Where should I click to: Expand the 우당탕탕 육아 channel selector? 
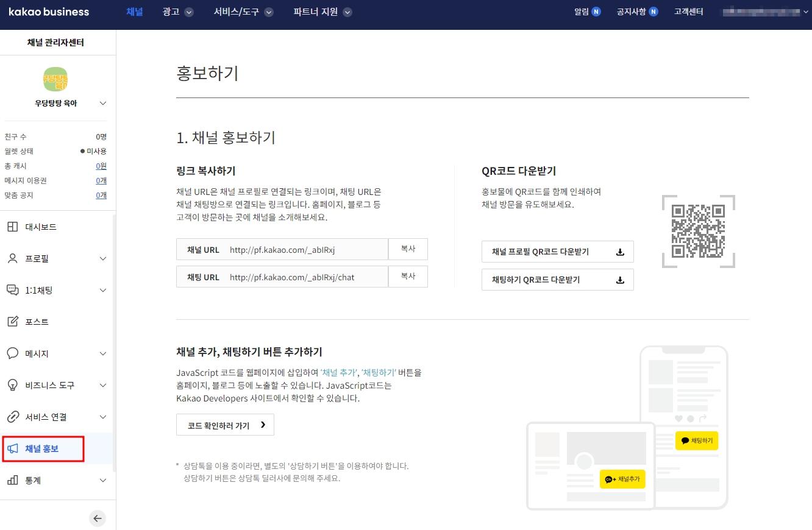103,104
